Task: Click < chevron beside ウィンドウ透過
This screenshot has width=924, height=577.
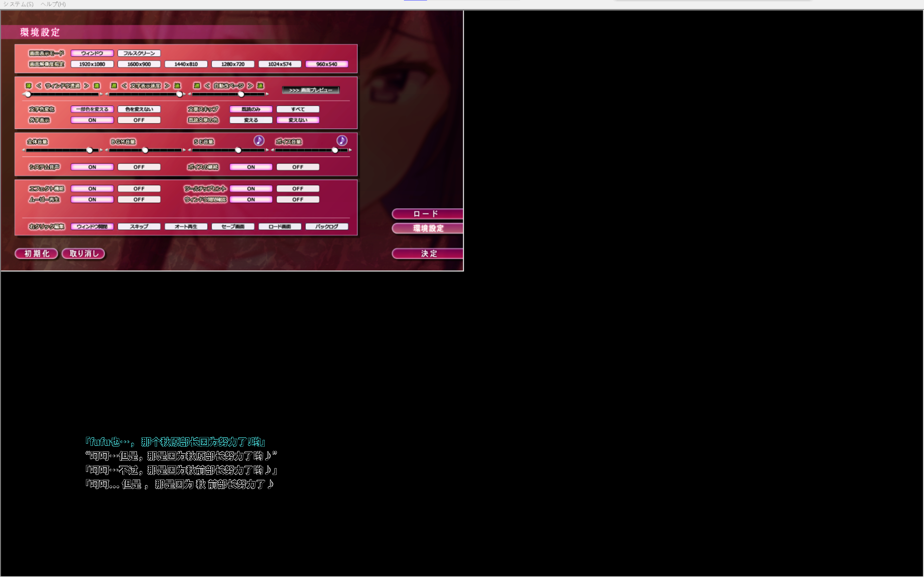Action: click(38, 85)
